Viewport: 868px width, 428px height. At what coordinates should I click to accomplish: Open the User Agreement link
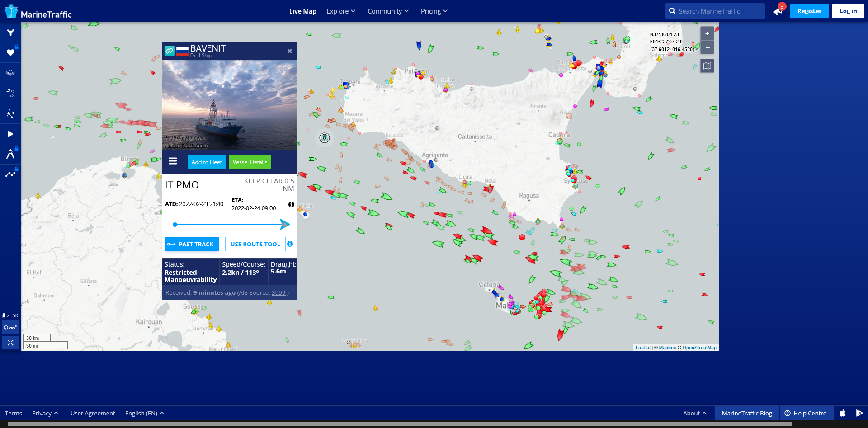[x=93, y=413]
